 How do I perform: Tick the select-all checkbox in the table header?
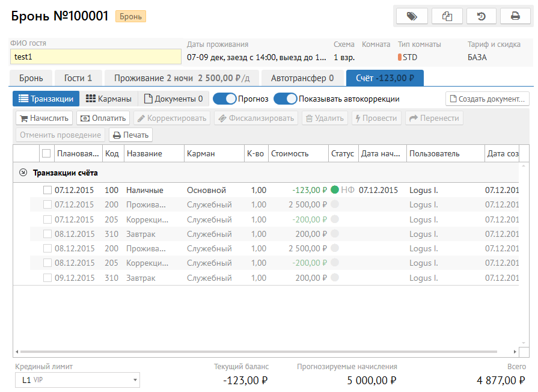(x=46, y=153)
